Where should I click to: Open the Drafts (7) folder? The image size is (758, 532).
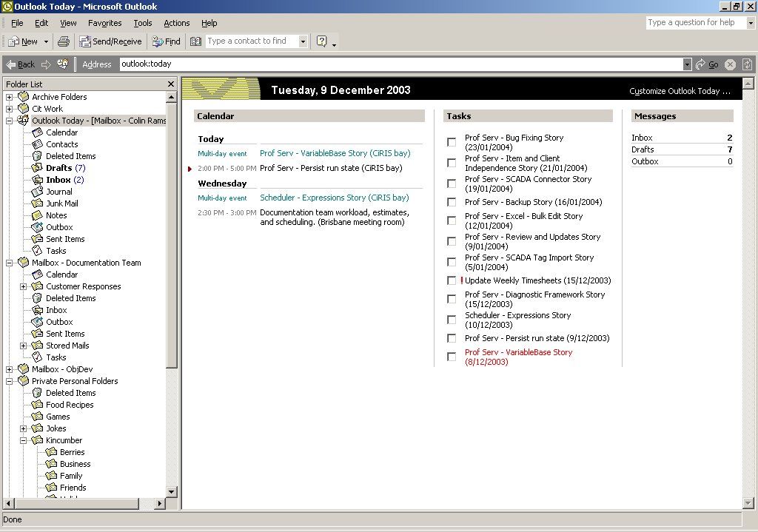click(x=65, y=168)
